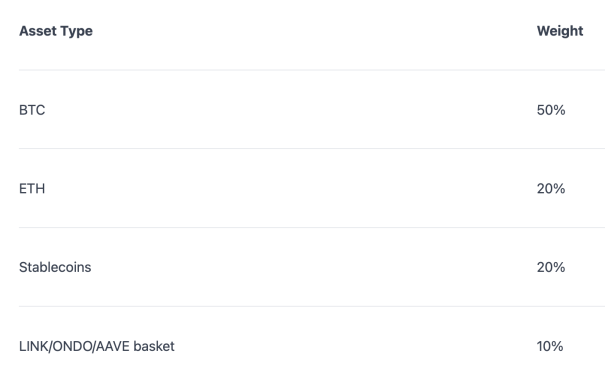Image resolution: width=605 pixels, height=378 pixels.
Task: Select the ETH asset cell
Action: click(32, 189)
